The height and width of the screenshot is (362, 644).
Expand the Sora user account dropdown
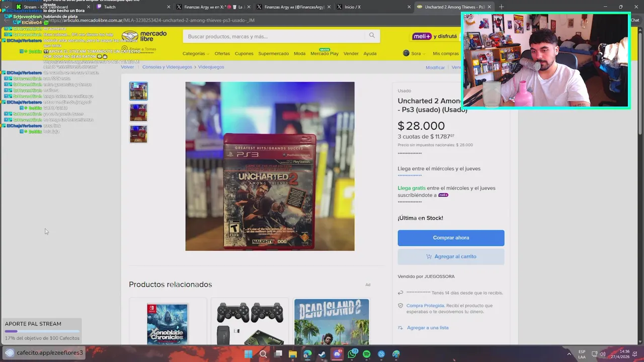[414, 53]
